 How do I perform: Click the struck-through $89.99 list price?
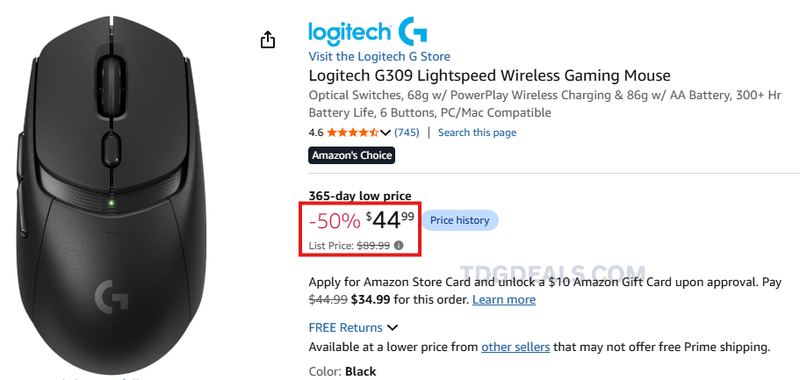tap(373, 245)
